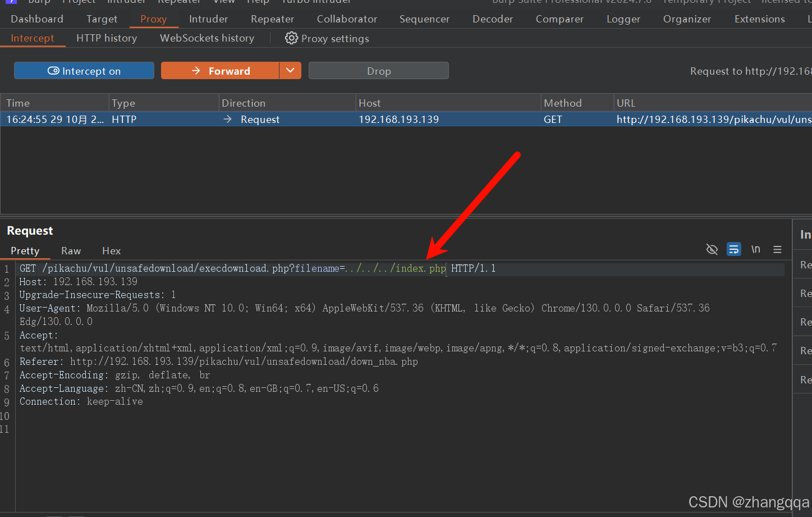
Task: Open the Comparer tab
Action: (559, 19)
